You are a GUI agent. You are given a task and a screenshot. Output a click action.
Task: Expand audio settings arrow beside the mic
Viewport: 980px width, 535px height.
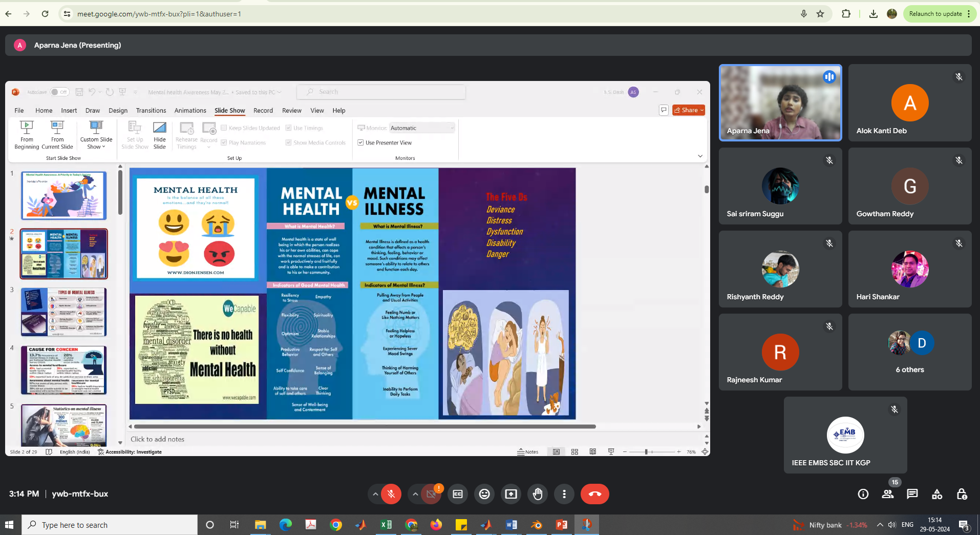point(375,494)
